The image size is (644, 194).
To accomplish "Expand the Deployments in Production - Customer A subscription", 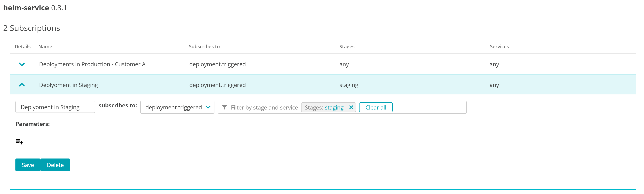I will click(x=22, y=64).
